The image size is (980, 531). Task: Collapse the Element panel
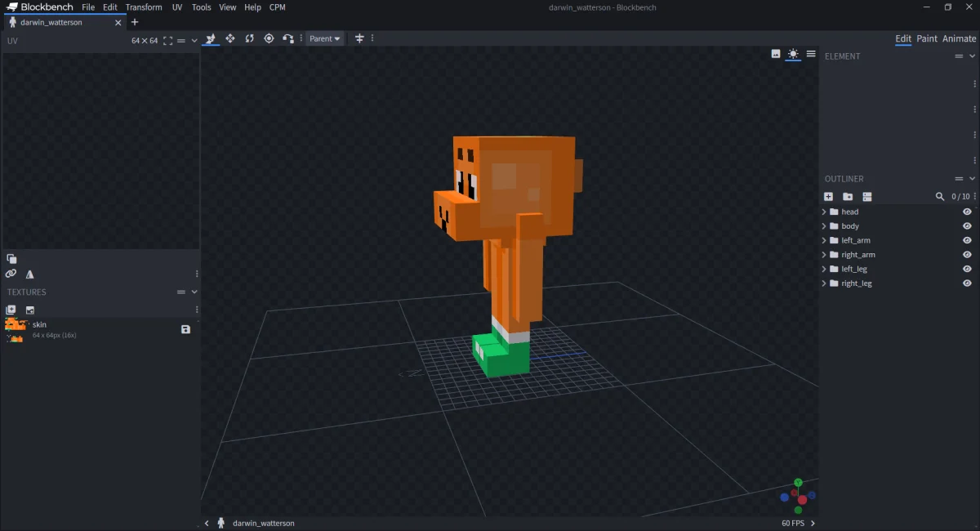pos(972,56)
